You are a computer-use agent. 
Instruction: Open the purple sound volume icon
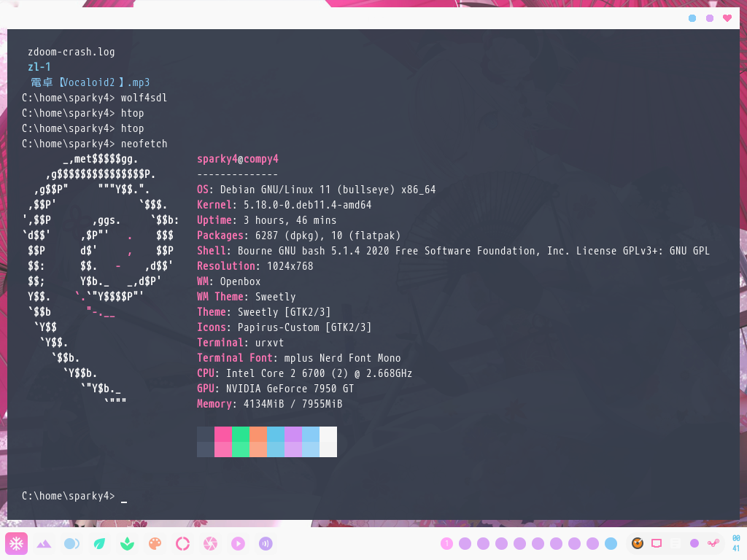click(266, 543)
